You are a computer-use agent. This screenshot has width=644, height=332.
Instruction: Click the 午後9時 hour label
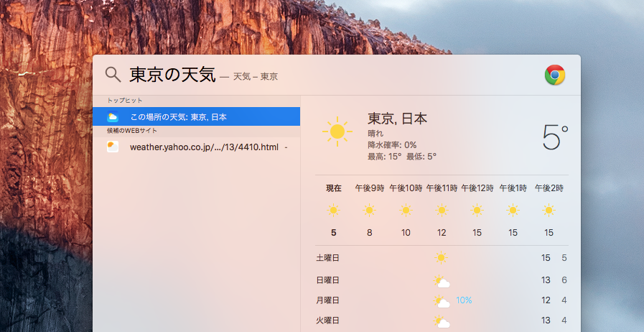[370, 188]
